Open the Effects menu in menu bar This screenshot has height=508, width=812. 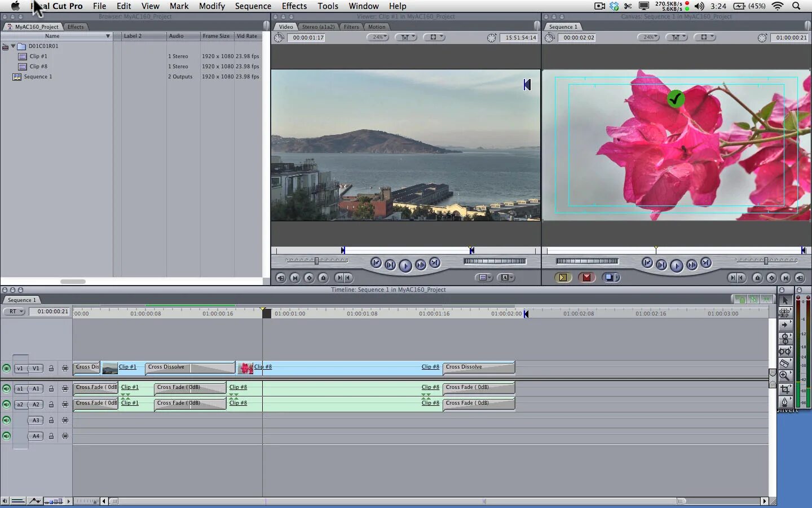click(x=294, y=6)
